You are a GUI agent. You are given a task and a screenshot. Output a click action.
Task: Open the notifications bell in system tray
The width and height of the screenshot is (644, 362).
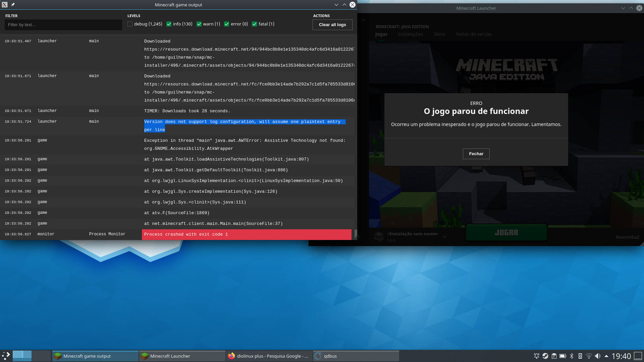click(x=537, y=356)
